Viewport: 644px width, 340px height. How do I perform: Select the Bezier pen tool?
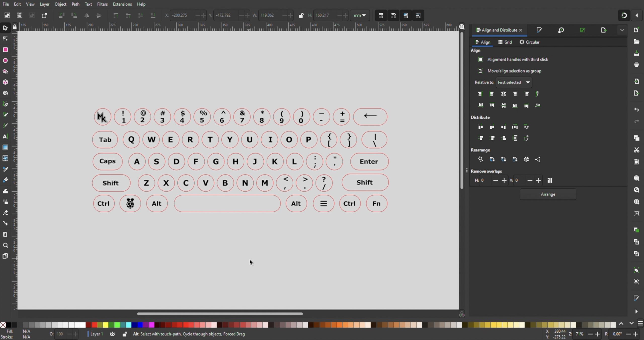click(6, 104)
